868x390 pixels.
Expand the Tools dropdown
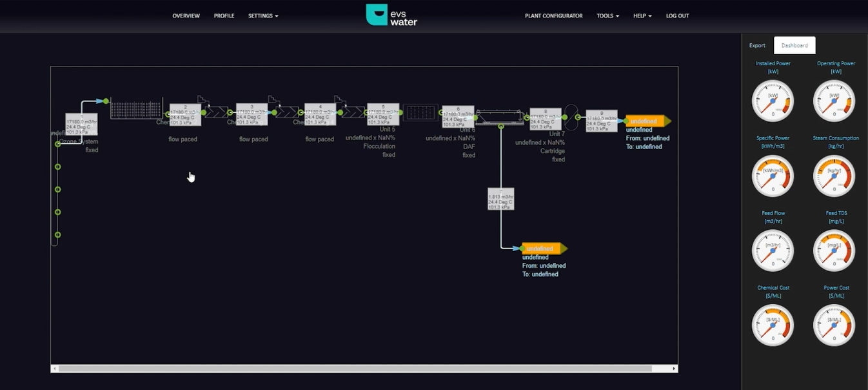pos(607,15)
